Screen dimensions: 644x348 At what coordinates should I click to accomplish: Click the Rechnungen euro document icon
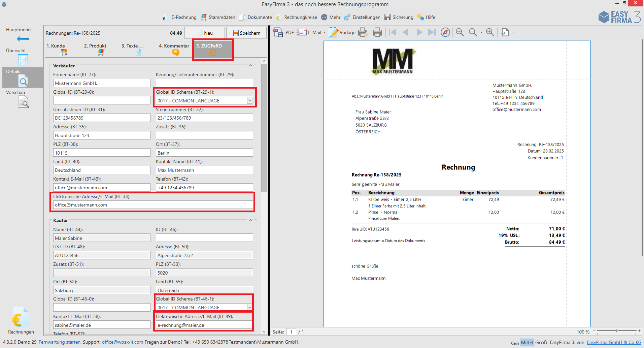click(20, 317)
